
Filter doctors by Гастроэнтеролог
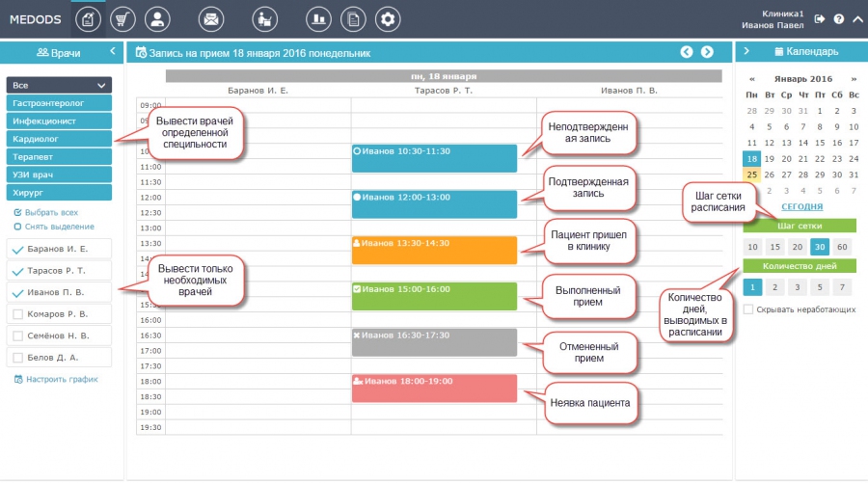59,103
